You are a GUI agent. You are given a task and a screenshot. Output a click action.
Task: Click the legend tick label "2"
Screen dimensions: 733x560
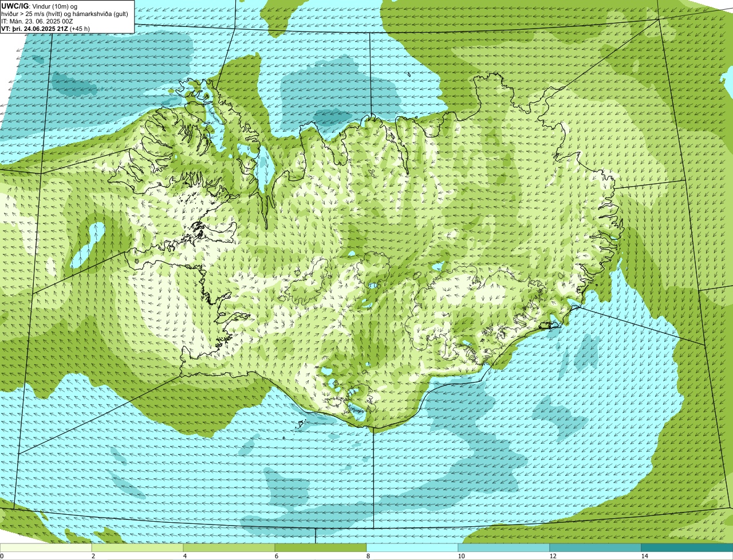pos(93,556)
